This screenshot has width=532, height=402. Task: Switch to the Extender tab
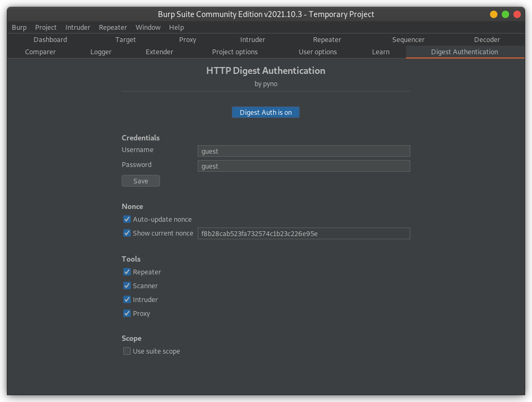[159, 52]
